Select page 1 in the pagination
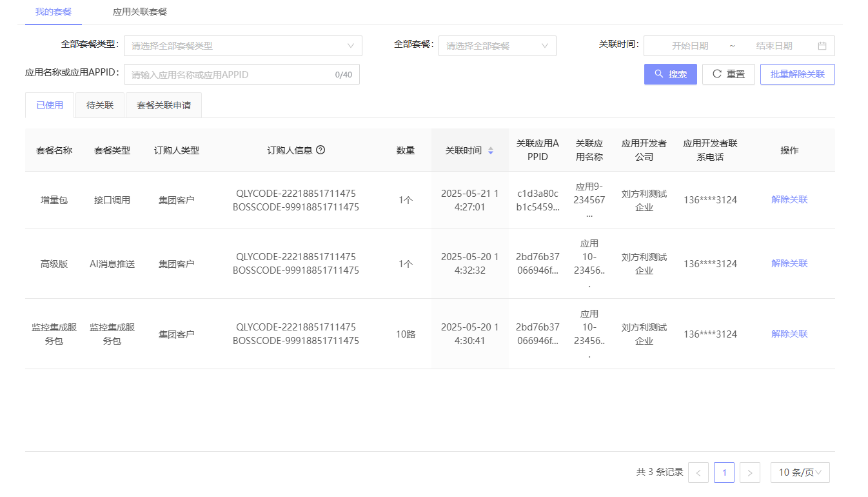 click(724, 472)
